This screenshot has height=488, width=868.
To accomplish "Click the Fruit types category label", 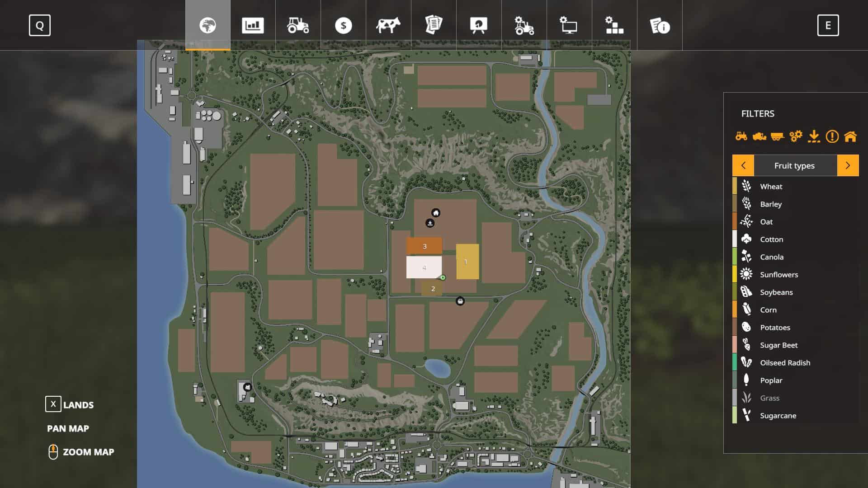I will click(x=794, y=165).
